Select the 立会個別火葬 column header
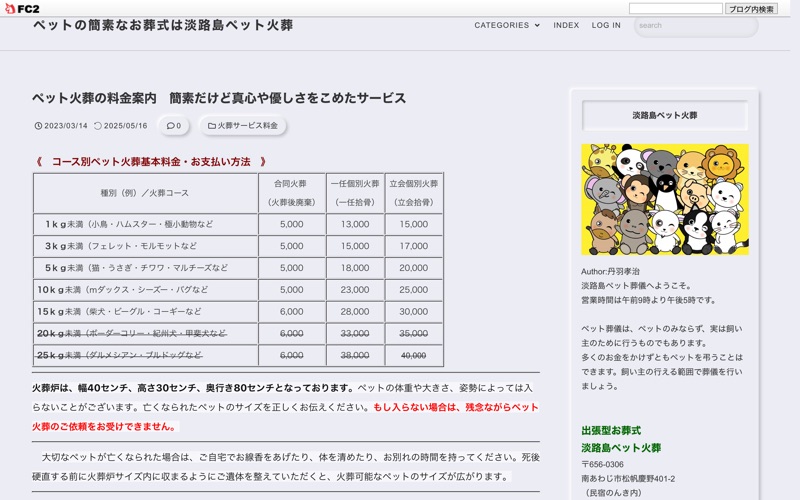 tap(414, 193)
